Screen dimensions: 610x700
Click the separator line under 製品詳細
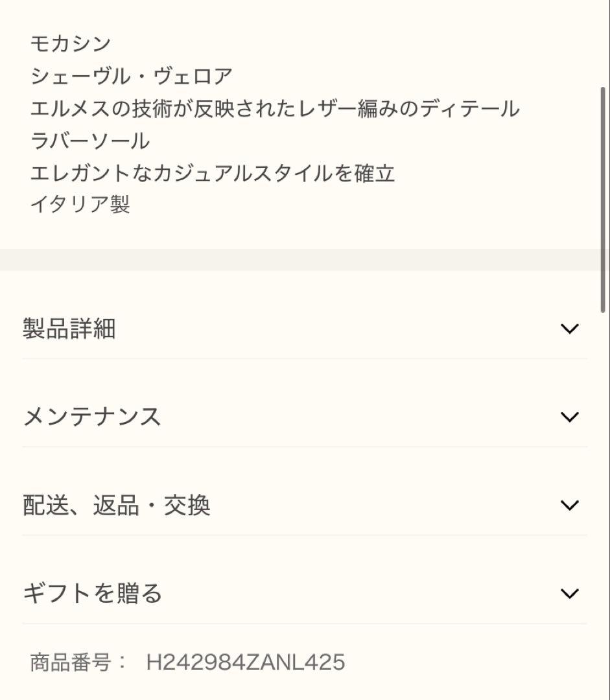305,358
